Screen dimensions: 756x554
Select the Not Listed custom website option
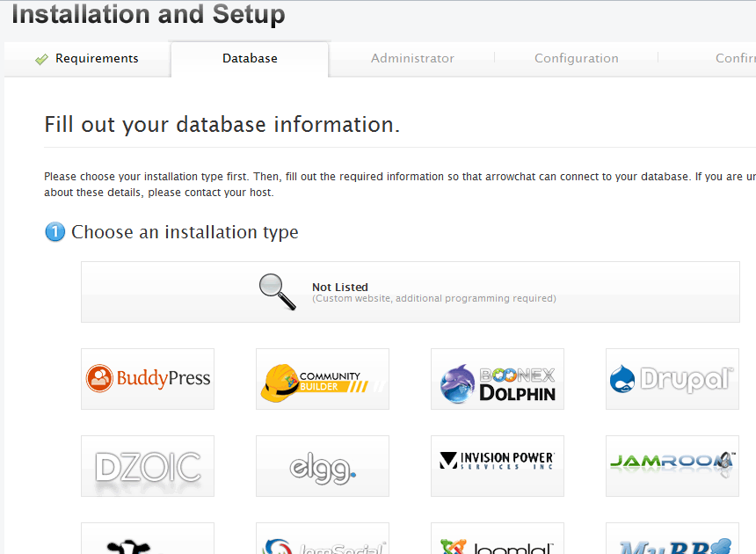tap(411, 292)
